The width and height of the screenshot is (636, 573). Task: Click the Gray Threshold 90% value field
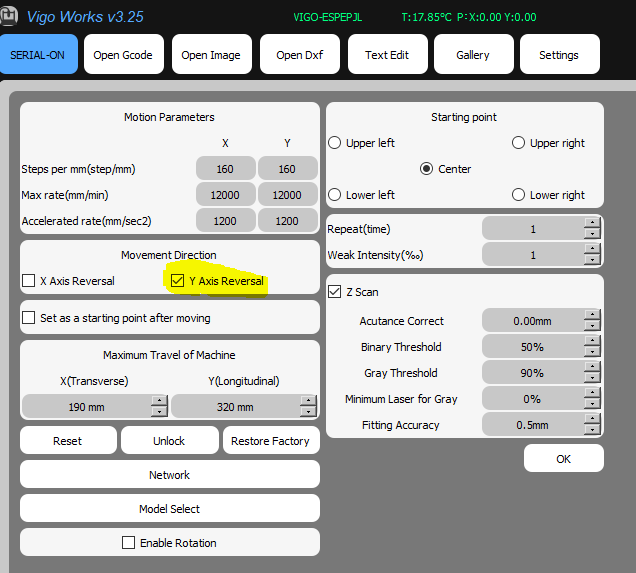coord(533,372)
